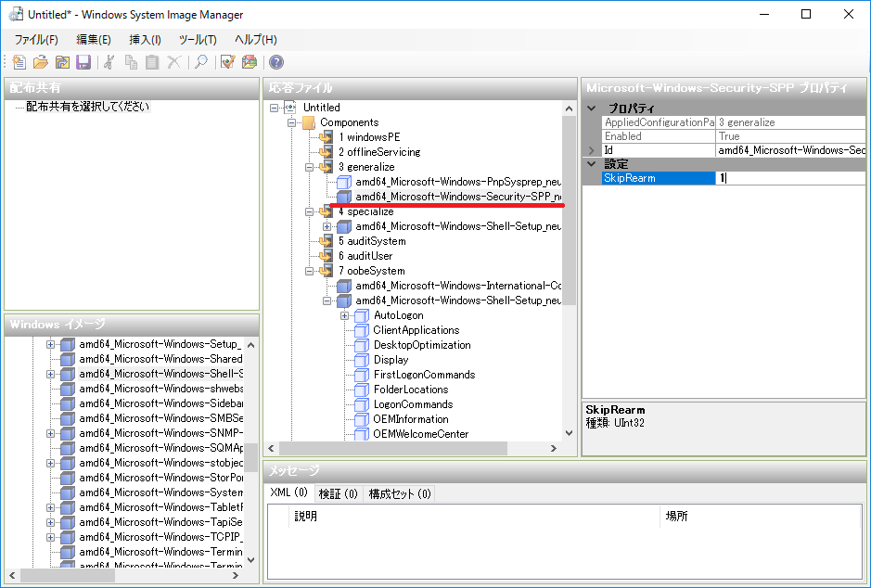
Task: Click answer file pane scroll-down arrow
Action: click(x=569, y=433)
